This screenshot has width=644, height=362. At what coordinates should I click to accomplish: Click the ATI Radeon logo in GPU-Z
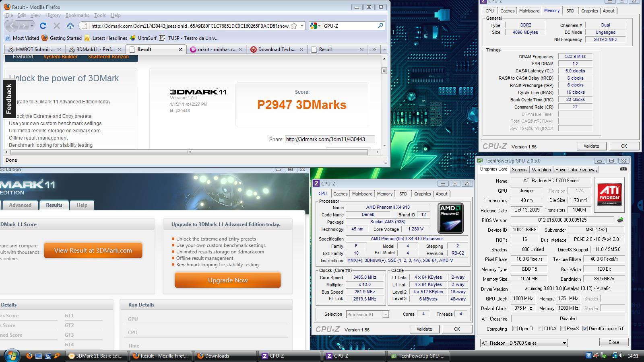tap(609, 195)
